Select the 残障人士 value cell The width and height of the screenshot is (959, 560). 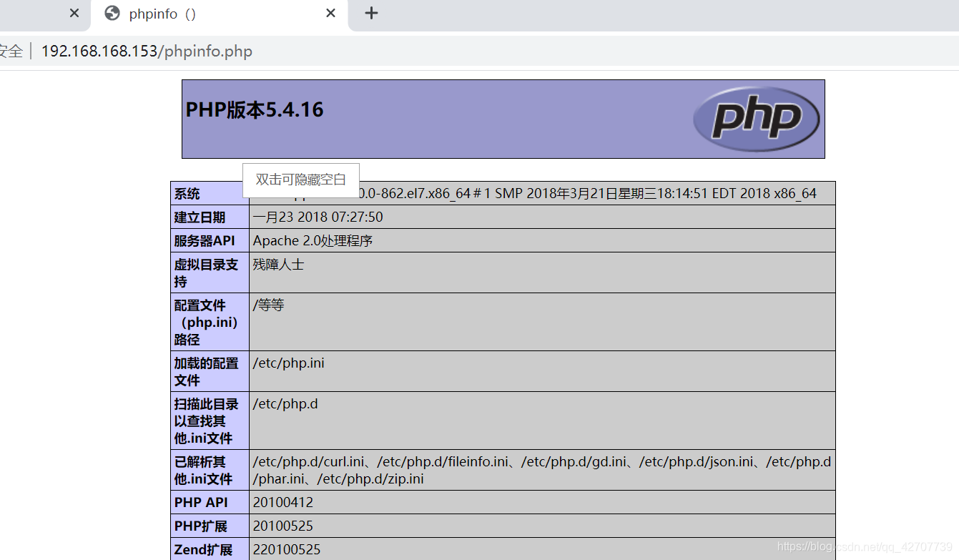(542, 272)
